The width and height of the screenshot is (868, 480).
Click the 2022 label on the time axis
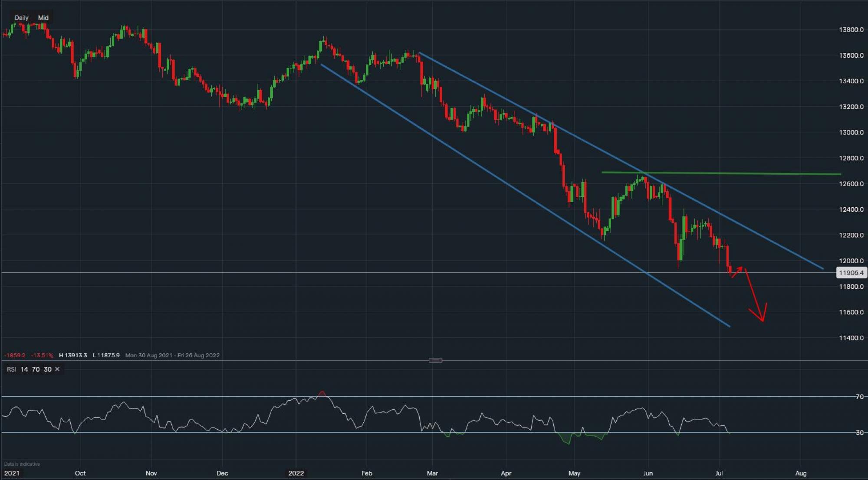[296, 473]
